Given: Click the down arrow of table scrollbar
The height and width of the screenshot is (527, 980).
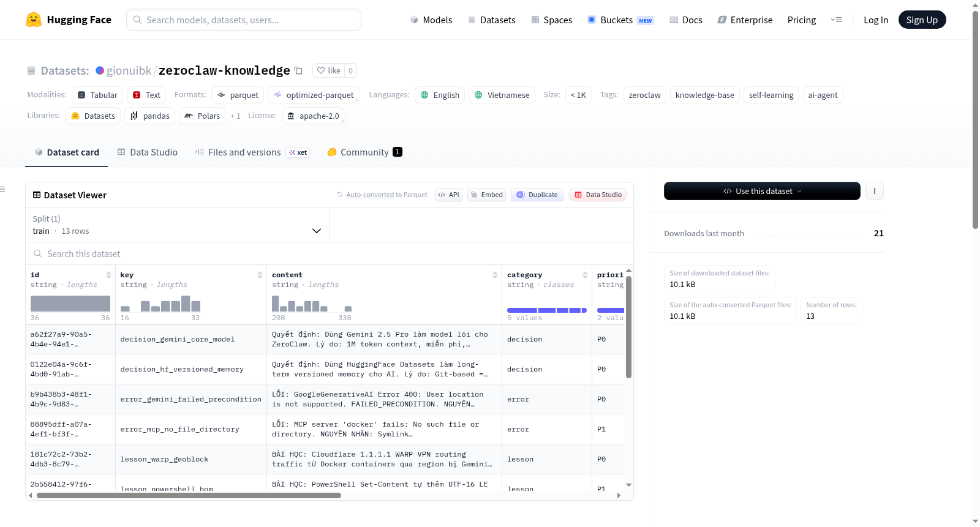Looking at the screenshot, I should pyautogui.click(x=628, y=485).
